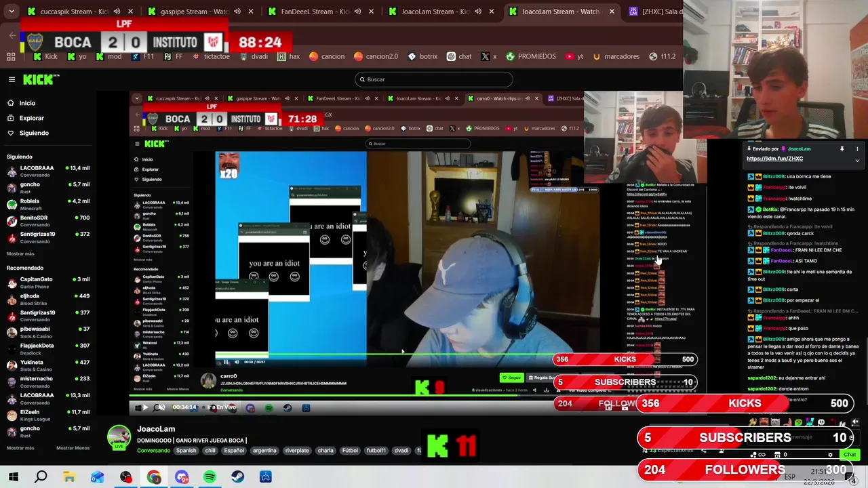Go to Inicio in Kick sidebar

point(27,103)
